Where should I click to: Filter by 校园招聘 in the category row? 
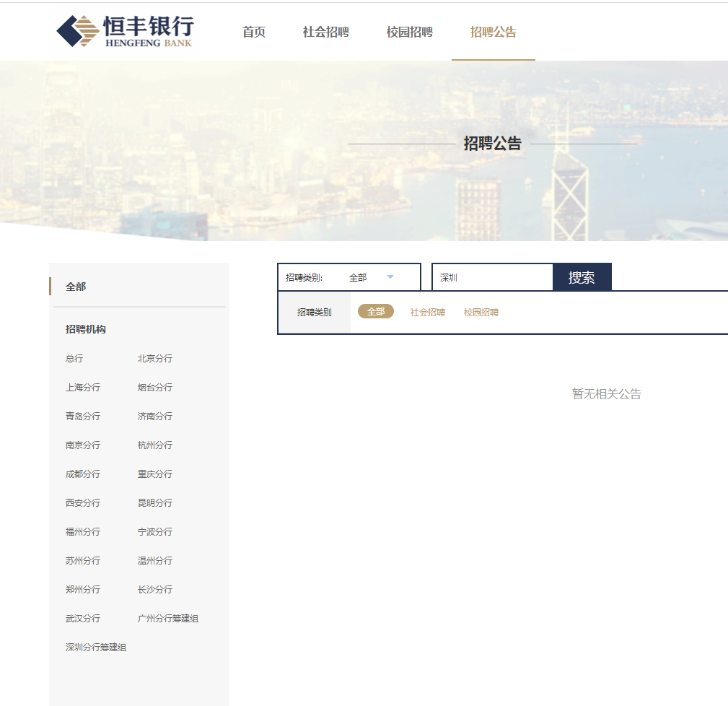[481, 312]
